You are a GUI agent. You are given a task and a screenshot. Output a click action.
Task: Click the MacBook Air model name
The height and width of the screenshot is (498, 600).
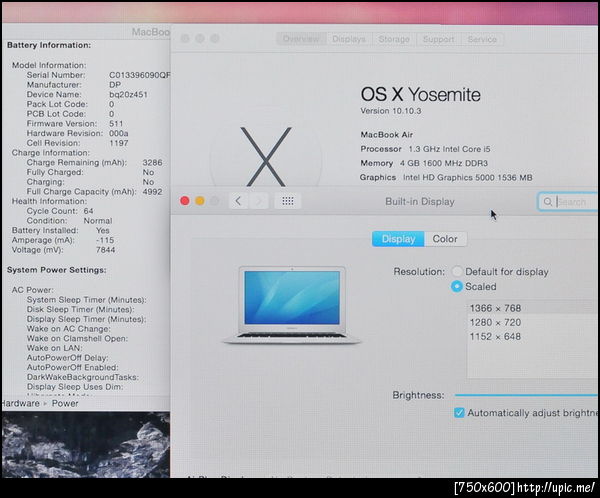386,135
